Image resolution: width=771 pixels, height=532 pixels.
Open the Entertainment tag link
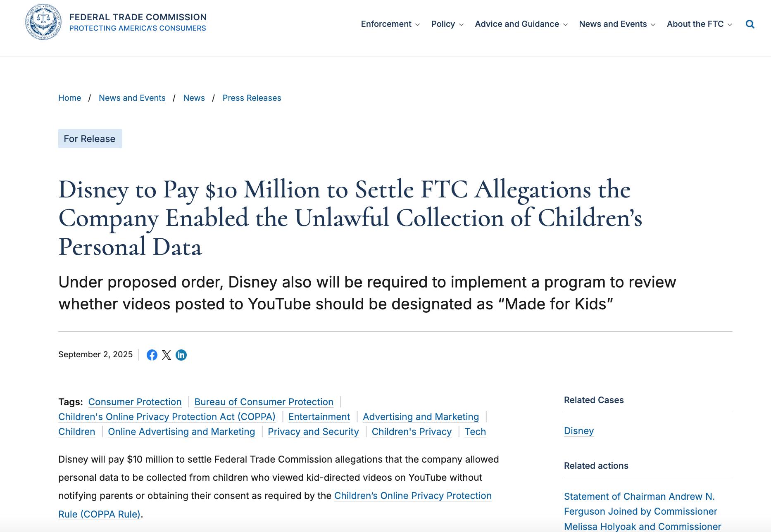pyautogui.click(x=319, y=417)
